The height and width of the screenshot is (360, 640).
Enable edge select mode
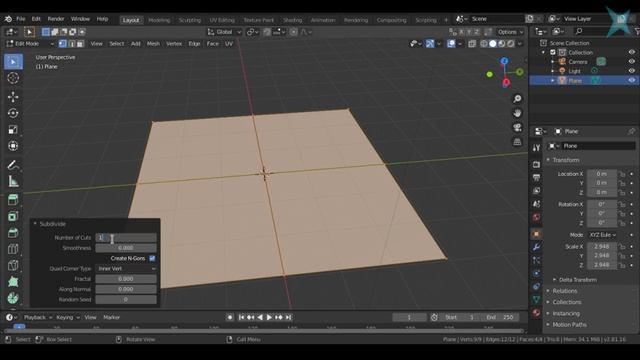click(71, 44)
